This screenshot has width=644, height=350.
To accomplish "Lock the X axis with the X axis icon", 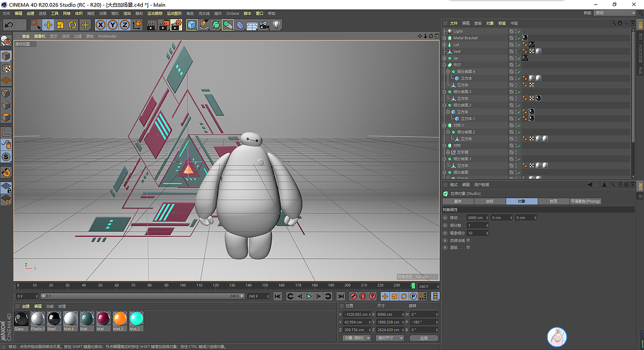I will [100, 25].
